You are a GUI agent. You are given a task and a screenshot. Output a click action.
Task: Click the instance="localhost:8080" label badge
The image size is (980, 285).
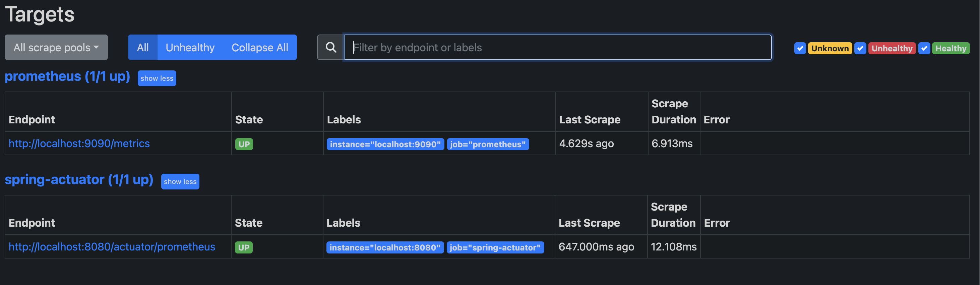tap(385, 247)
